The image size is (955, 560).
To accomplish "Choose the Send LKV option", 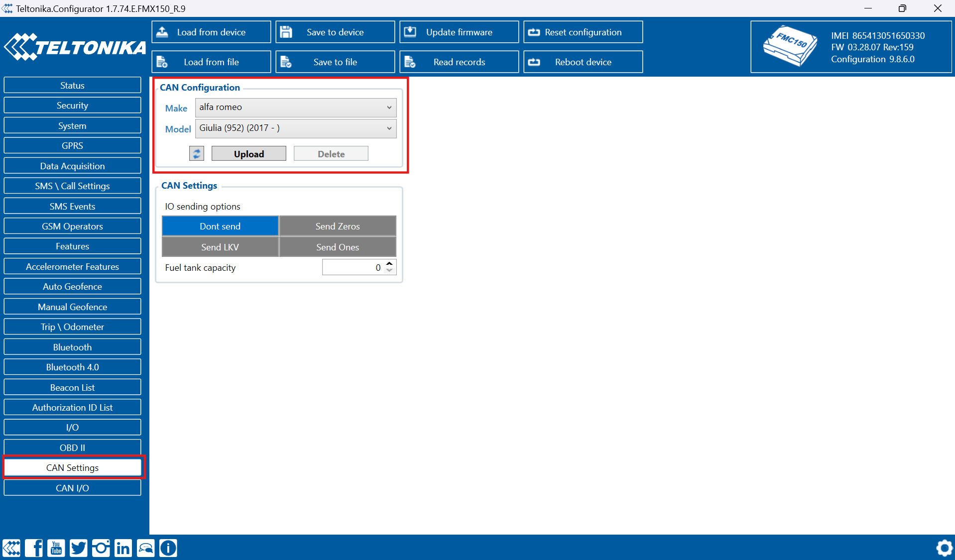I will point(220,247).
